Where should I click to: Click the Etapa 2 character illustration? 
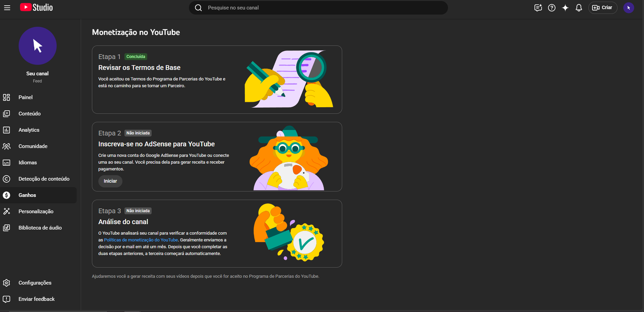point(289,158)
